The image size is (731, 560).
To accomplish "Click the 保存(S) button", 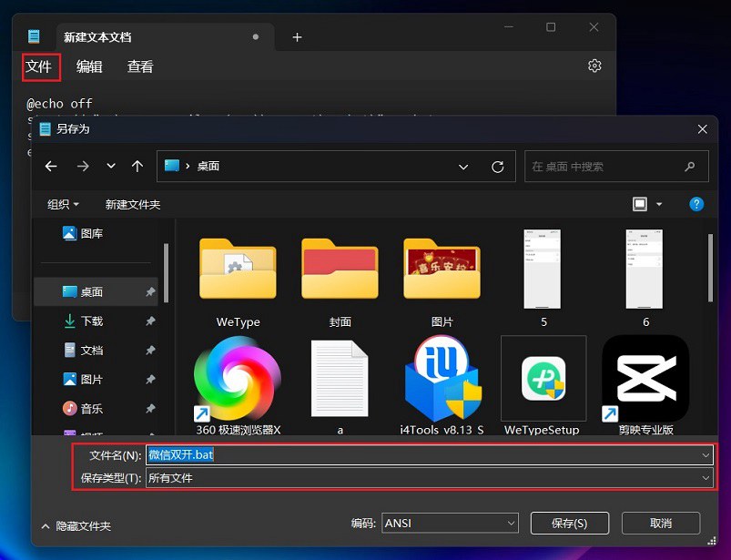I will (x=568, y=523).
